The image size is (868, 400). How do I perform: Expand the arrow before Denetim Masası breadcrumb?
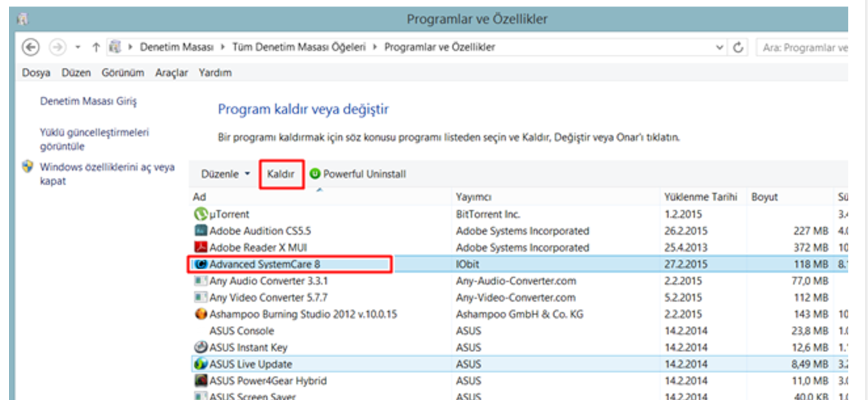pyautogui.click(x=130, y=47)
